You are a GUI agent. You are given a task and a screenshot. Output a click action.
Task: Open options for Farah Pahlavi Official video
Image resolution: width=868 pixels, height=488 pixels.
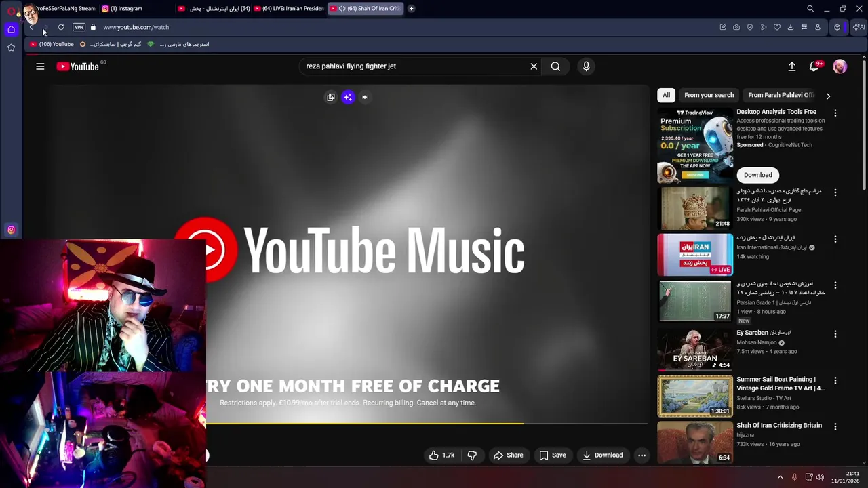835,192
